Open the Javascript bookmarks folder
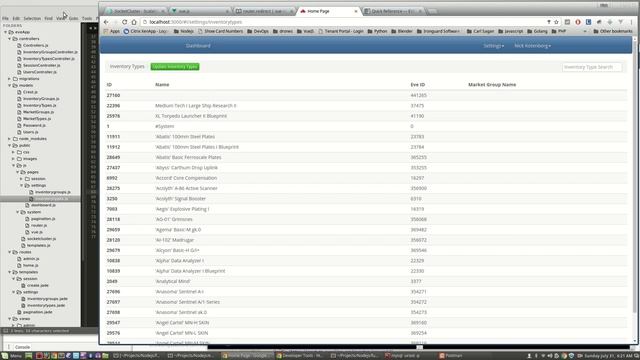The height and width of the screenshot is (360, 640). pyautogui.click(x=511, y=31)
